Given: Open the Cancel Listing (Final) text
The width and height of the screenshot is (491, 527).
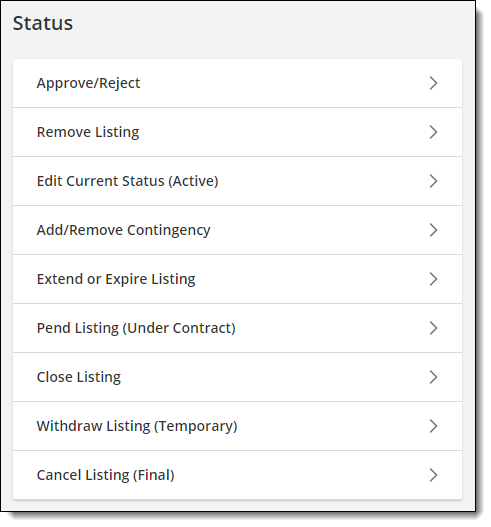Looking at the screenshot, I should click(x=106, y=476).
